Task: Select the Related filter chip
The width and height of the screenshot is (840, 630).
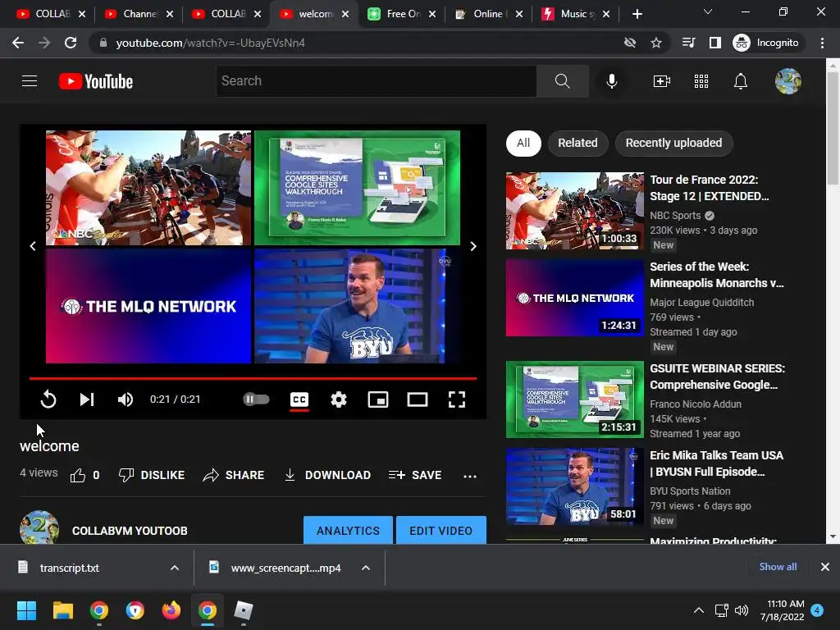Action: 577,143
